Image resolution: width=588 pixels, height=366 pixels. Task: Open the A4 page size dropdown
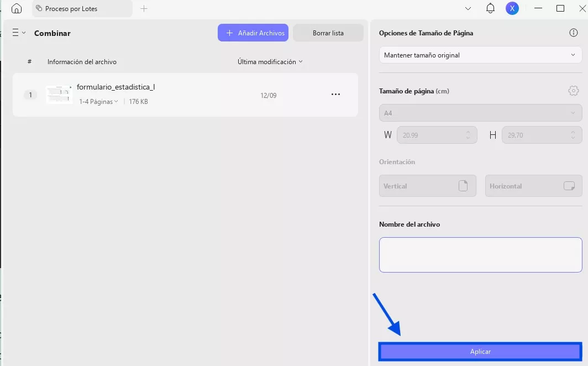tap(480, 113)
